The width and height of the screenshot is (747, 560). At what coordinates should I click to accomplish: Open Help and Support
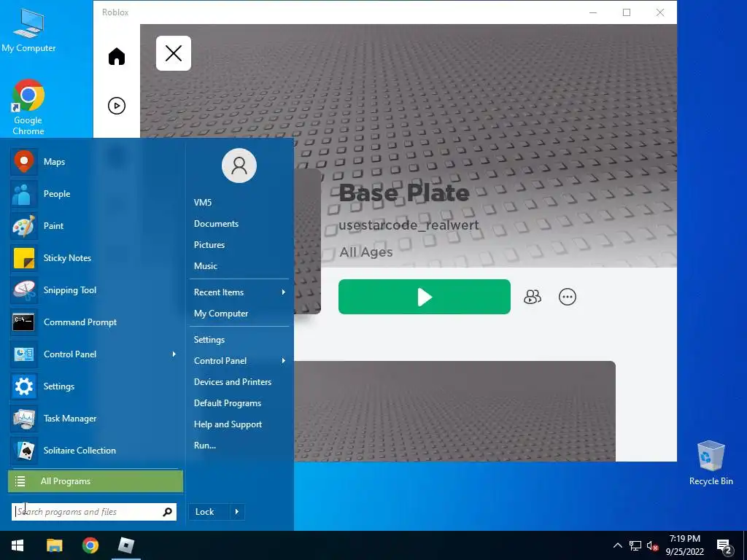point(228,424)
